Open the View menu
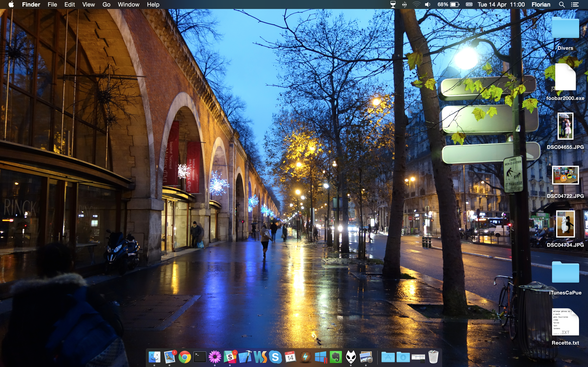 (x=88, y=4)
